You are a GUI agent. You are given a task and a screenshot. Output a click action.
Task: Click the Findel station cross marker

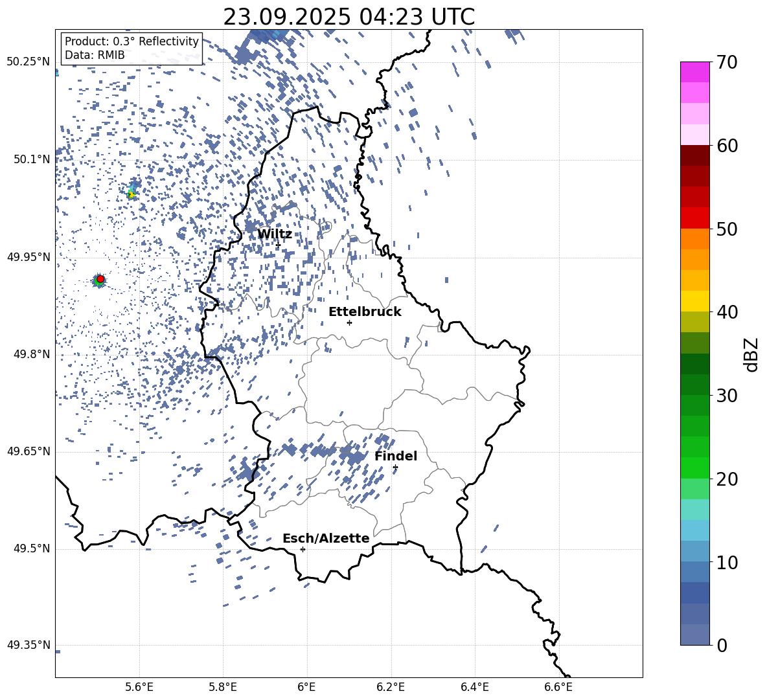pyautogui.click(x=395, y=468)
